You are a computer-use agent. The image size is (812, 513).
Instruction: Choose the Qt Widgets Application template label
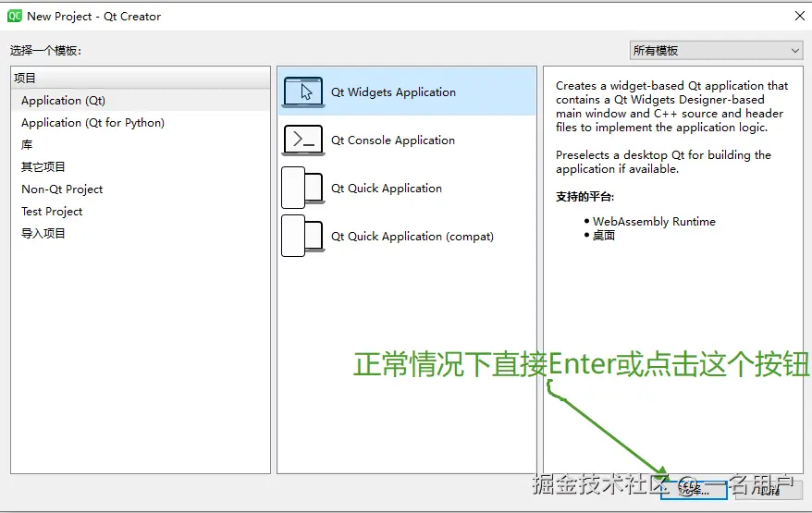(394, 92)
